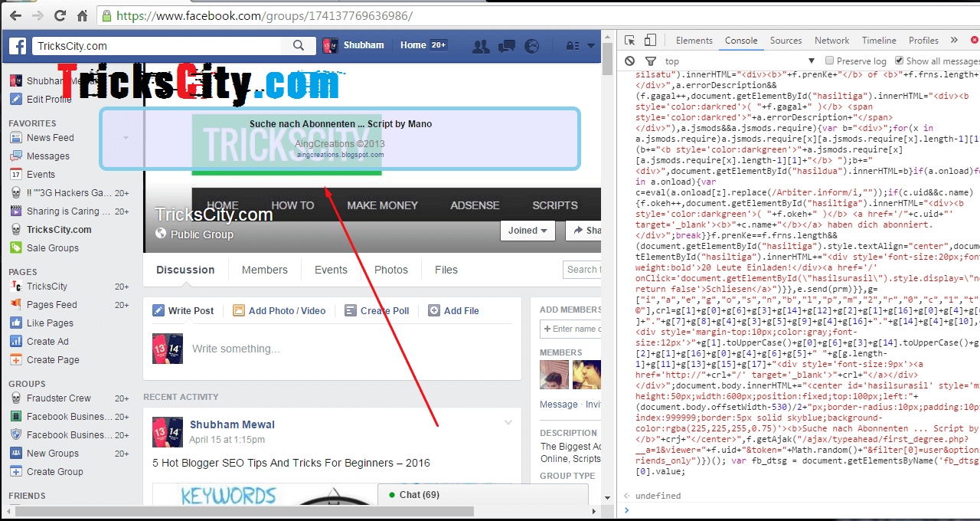The width and height of the screenshot is (980, 521).
Task: Click the Create Poll button
Action: [377, 311]
